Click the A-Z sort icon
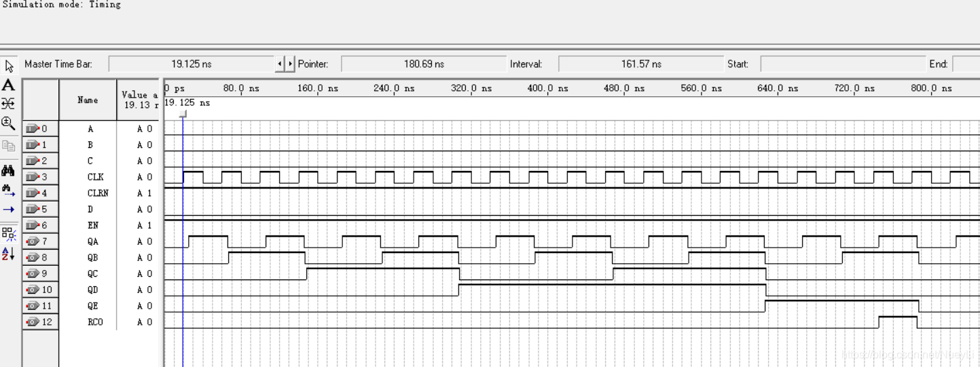This screenshot has width=980, height=367. pyautogui.click(x=8, y=254)
